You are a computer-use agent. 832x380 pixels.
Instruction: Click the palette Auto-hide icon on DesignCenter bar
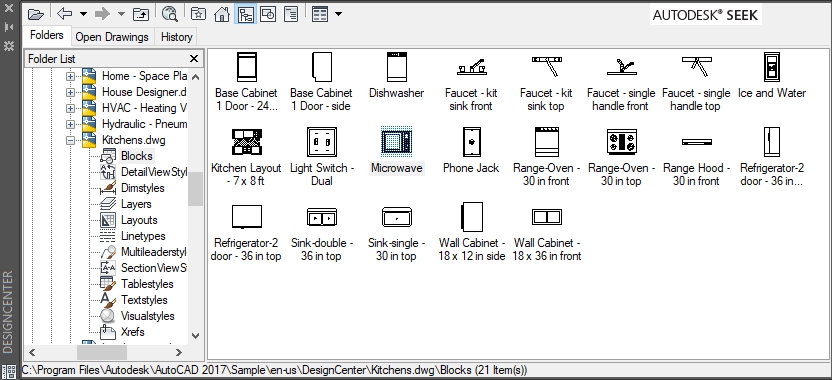pyautogui.click(x=8, y=27)
